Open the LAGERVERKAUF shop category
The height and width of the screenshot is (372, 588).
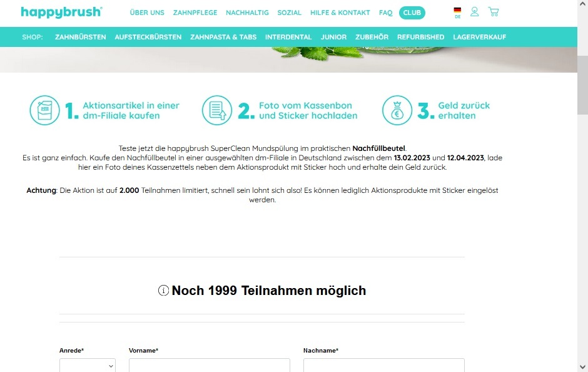[480, 37]
